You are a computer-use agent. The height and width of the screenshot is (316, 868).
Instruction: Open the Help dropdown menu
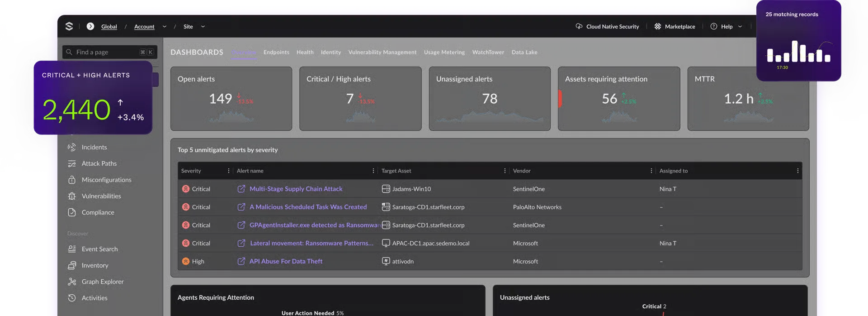[726, 26]
